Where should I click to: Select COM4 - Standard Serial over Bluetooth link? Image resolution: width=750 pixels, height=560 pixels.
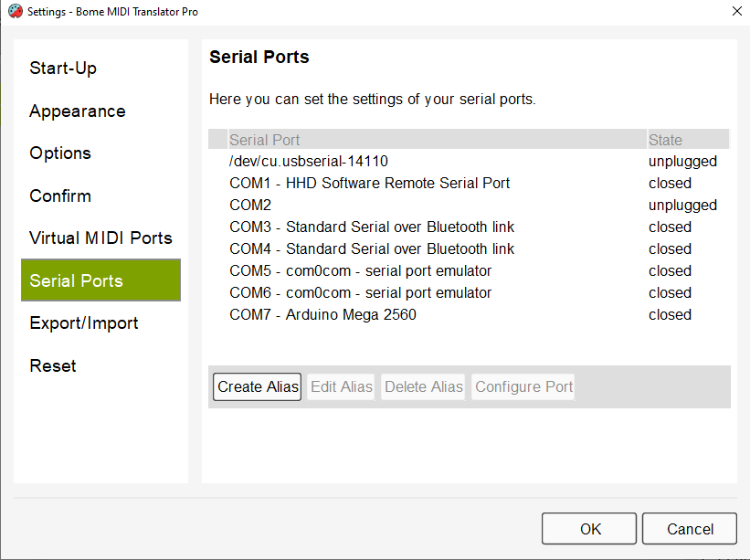(x=469, y=249)
